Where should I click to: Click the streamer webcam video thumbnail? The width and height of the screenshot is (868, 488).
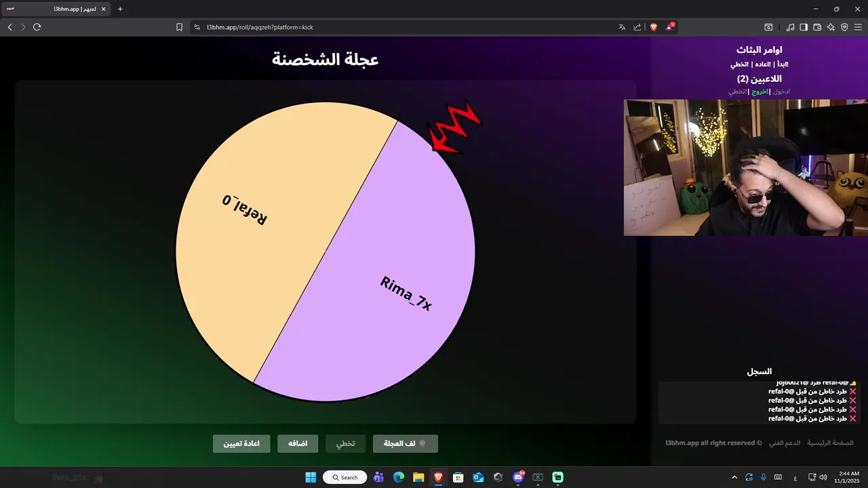tap(746, 167)
